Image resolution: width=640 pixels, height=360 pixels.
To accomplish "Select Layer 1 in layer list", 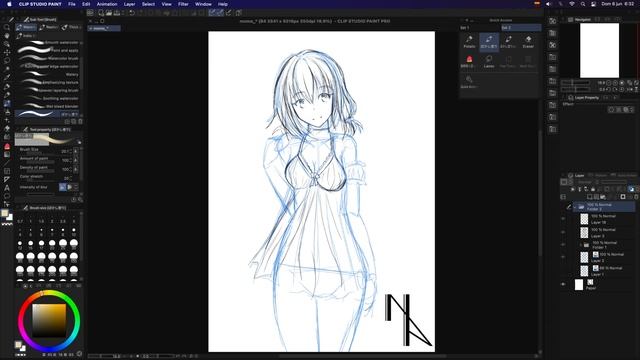I will point(605,271).
